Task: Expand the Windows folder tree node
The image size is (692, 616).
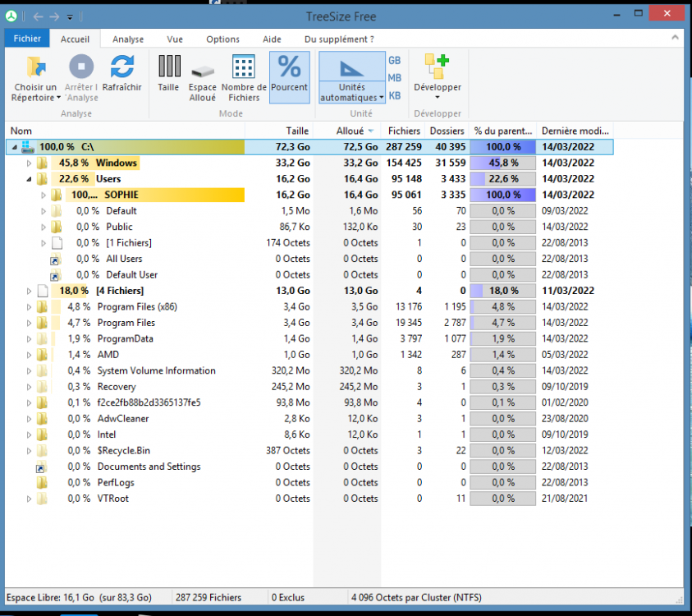Action: pyautogui.click(x=30, y=163)
